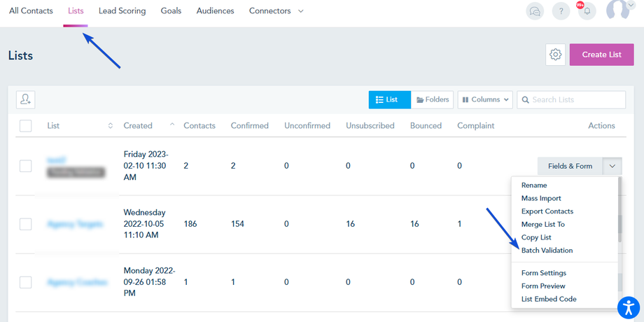Expand the Columns dropdown
Viewport: 644px width, 322px height.
click(485, 99)
